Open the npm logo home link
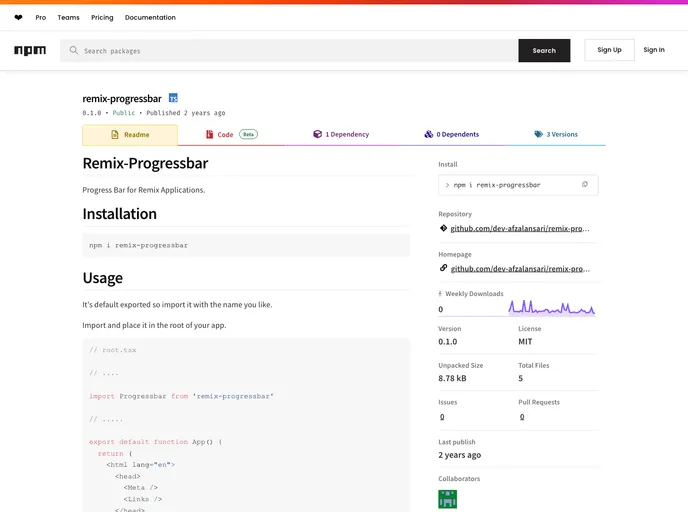This screenshot has width=688, height=512. (x=30, y=50)
